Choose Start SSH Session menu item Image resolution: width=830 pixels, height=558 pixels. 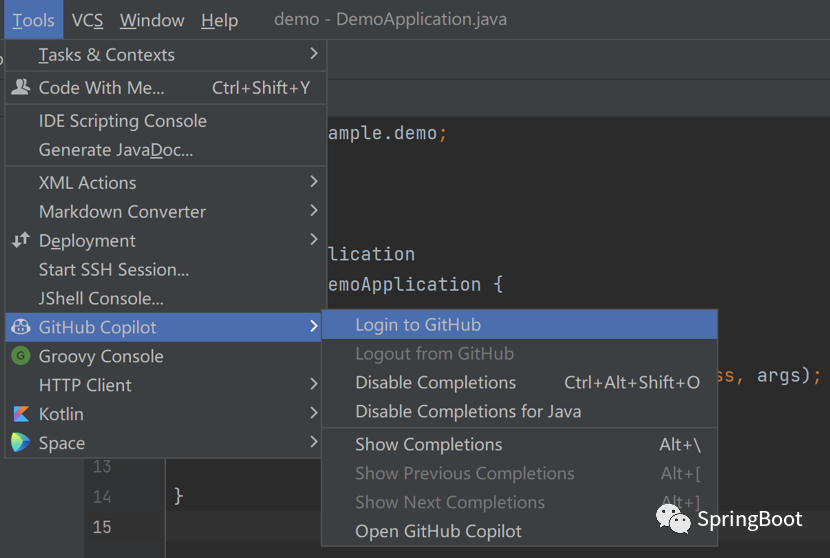pyautogui.click(x=166, y=269)
